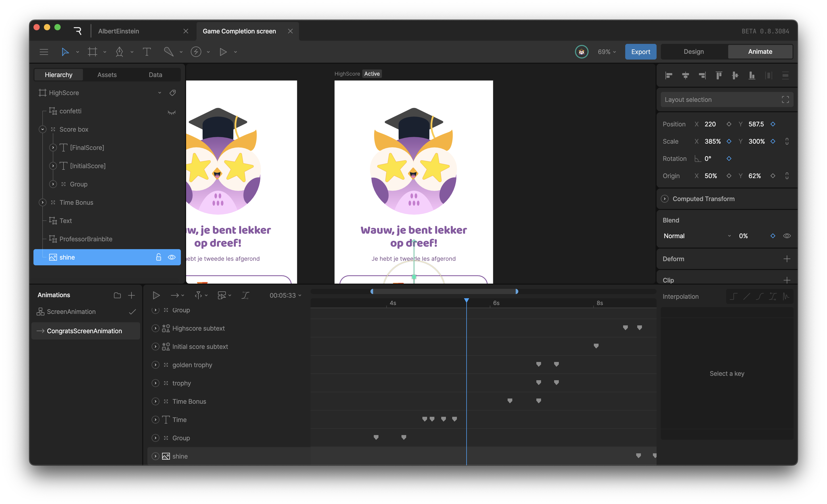Select the Bone tool
Viewport: 827px width, 504px height.
pyautogui.click(x=169, y=52)
